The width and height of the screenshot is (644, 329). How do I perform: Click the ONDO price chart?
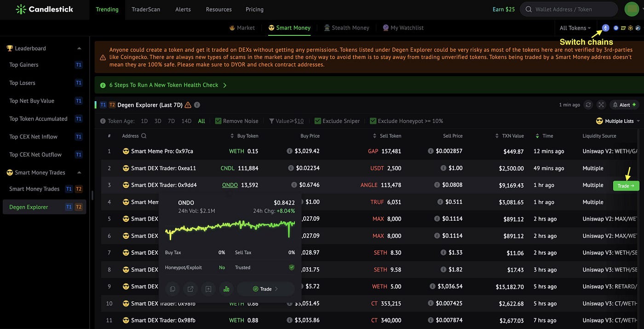click(230, 229)
